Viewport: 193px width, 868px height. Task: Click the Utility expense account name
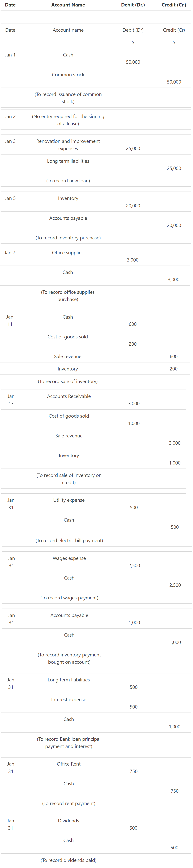(69, 500)
